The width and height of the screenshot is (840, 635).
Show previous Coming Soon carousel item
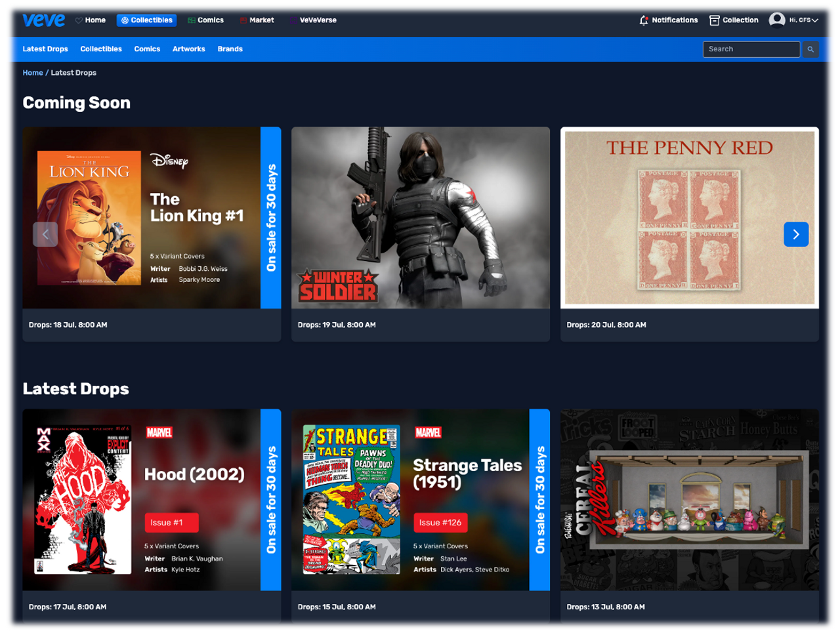[x=45, y=234]
